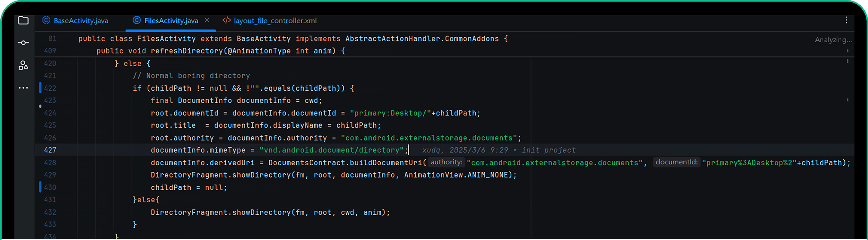Toggle a breakpoint on line 427
The height and width of the screenshot is (240, 868).
pos(50,150)
